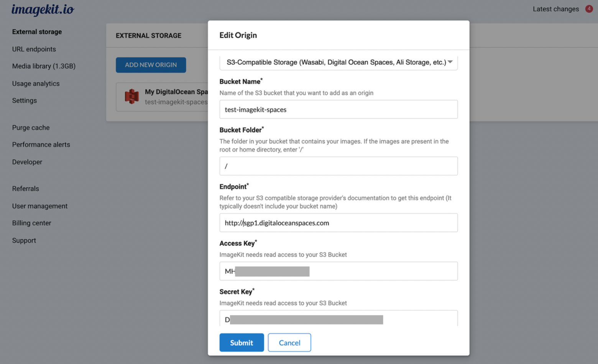Select External storage in the sidebar
598x364 pixels.
coord(37,32)
